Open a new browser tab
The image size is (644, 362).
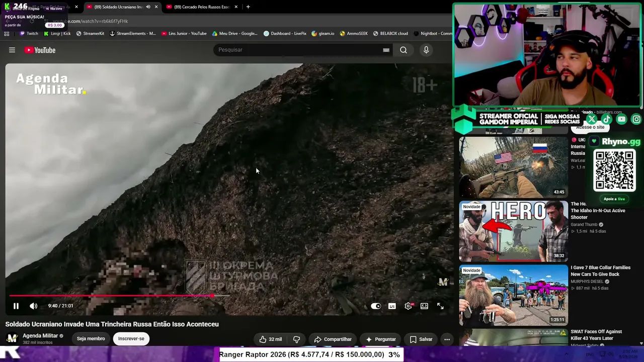pos(248,7)
